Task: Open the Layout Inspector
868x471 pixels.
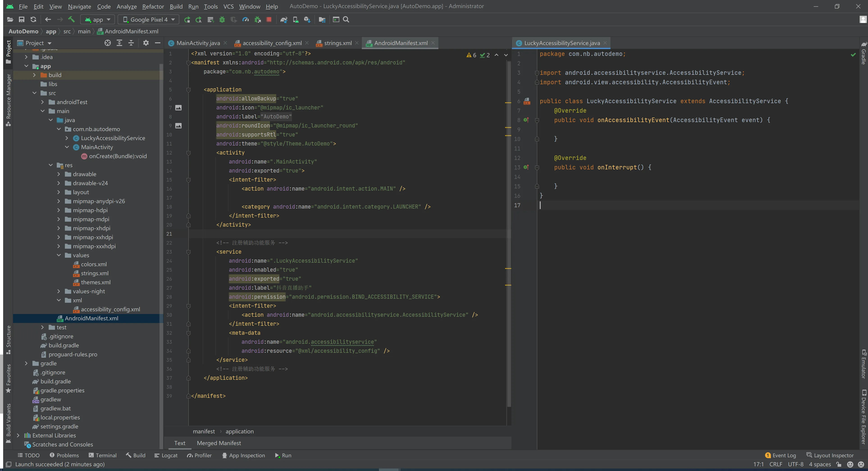Action: [x=830, y=455]
